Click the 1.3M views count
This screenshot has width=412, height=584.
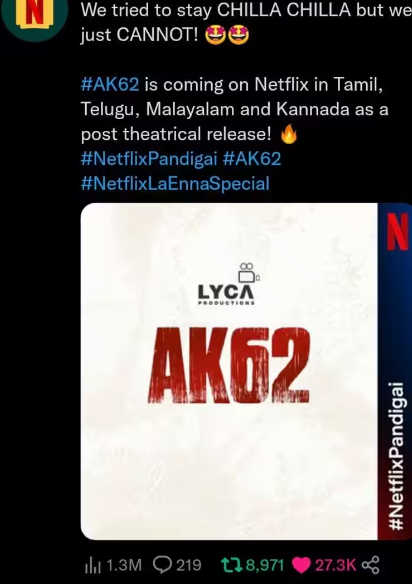tap(124, 565)
